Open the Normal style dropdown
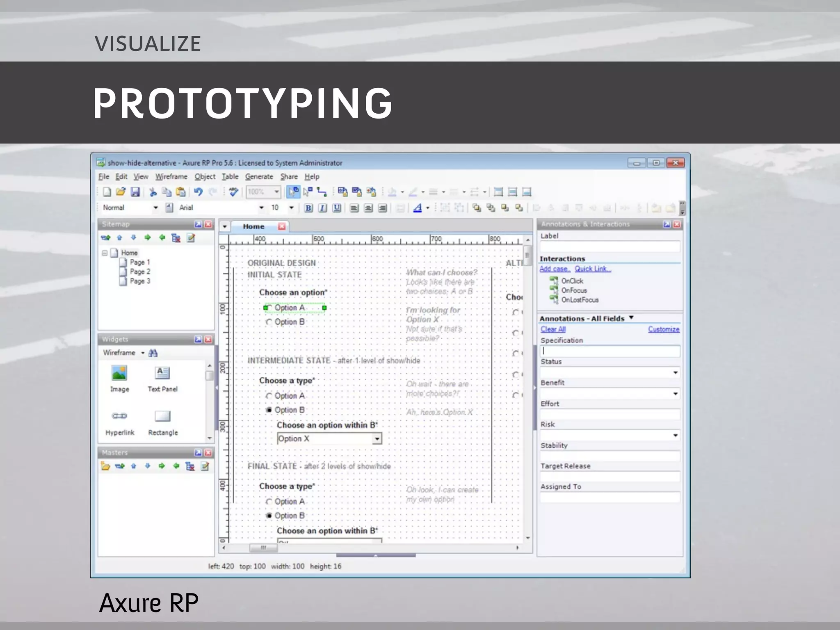Viewport: 840px width, 630px height. pyautogui.click(x=155, y=208)
